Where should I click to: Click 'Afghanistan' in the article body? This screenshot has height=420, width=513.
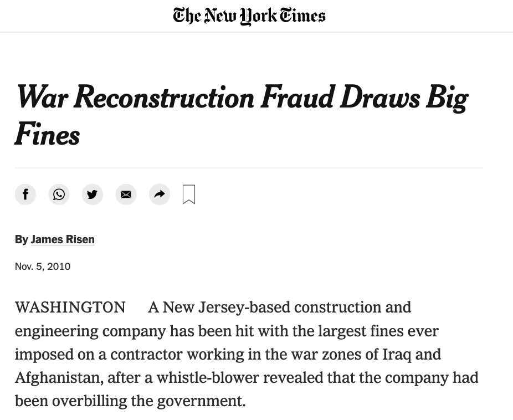pyautogui.click(x=59, y=378)
